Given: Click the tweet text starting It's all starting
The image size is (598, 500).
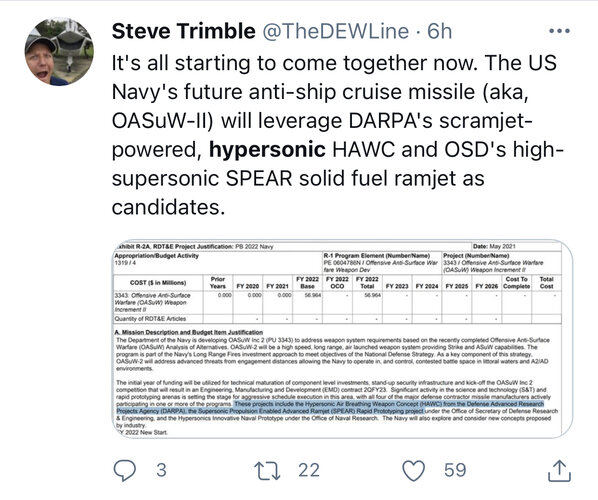Looking at the screenshot, I should [x=338, y=135].
